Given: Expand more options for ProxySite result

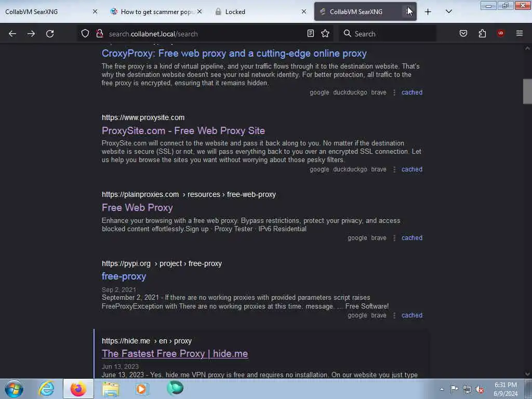Looking at the screenshot, I should [x=394, y=169].
